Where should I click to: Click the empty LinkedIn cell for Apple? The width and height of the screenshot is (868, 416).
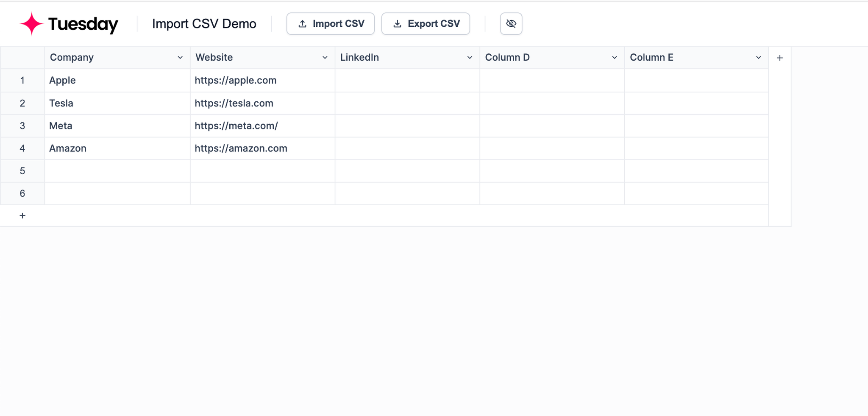[x=407, y=81]
